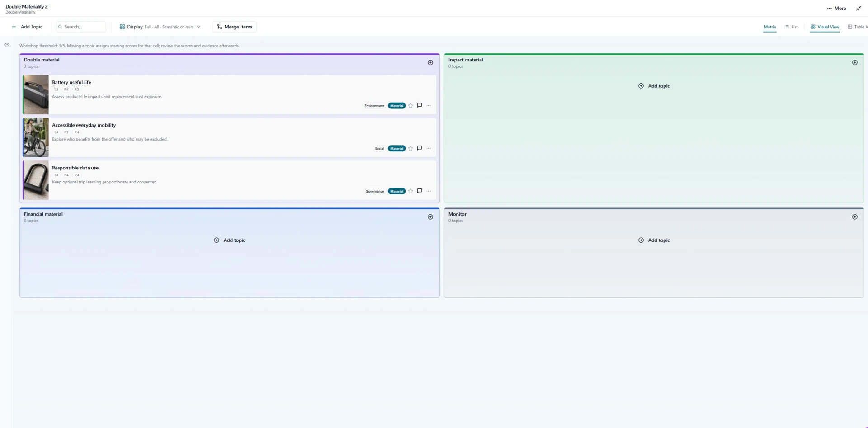Click Material badge on Accessible everyday mobility

[x=396, y=148]
